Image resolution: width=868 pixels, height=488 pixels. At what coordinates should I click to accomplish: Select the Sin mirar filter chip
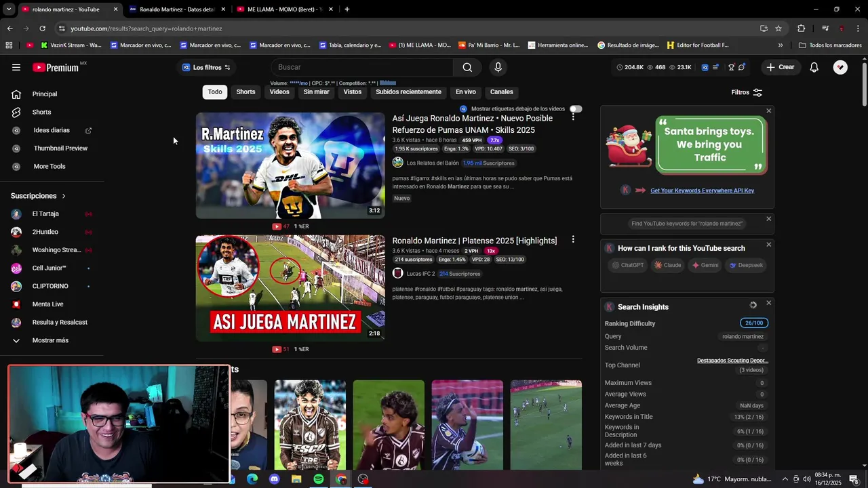316,91
